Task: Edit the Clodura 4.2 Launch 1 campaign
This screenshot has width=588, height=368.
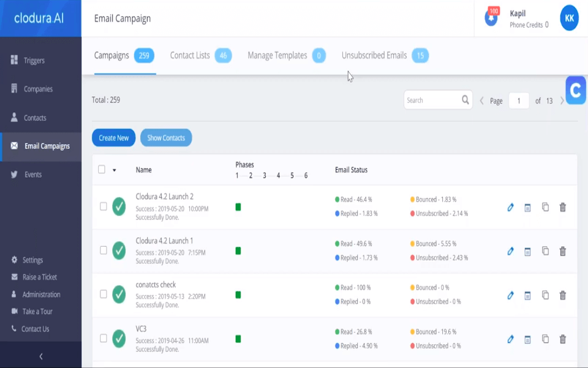Action: click(x=510, y=251)
